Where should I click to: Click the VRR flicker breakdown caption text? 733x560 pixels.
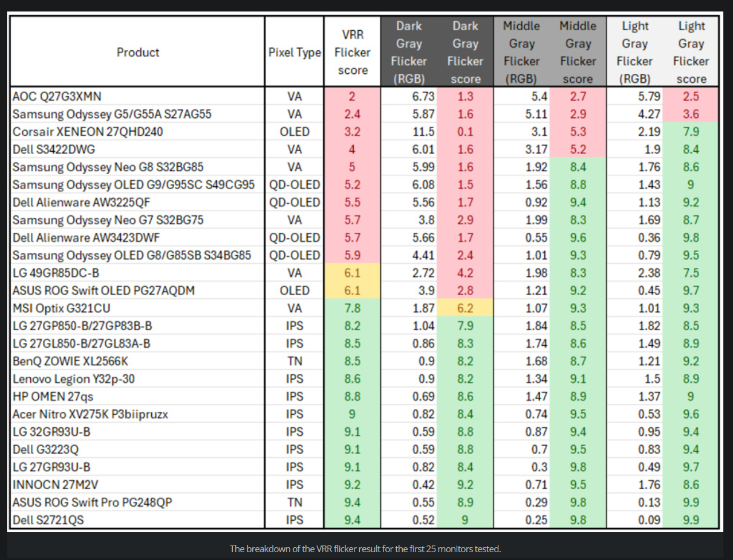point(365,549)
